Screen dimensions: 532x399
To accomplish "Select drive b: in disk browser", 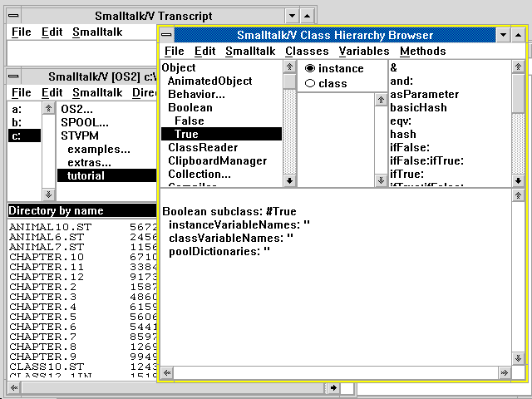I will point(17,122).
